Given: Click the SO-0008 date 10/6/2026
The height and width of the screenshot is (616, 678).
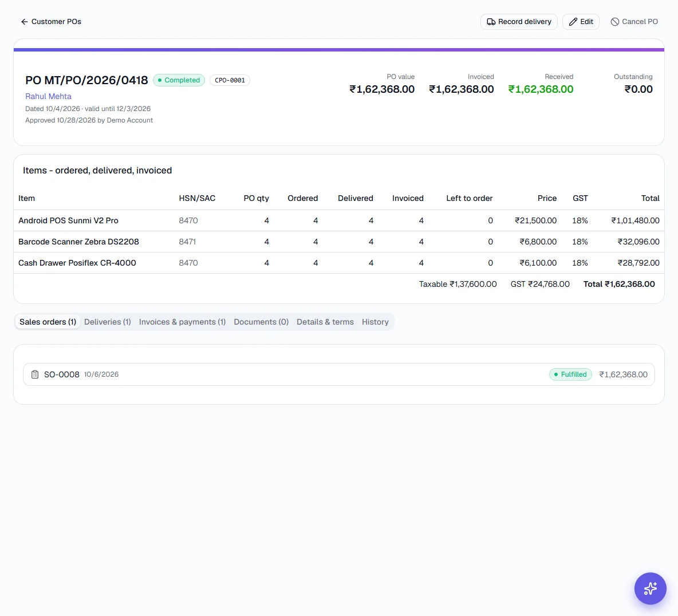Looking at the screenshot, I should pos(101,374).
